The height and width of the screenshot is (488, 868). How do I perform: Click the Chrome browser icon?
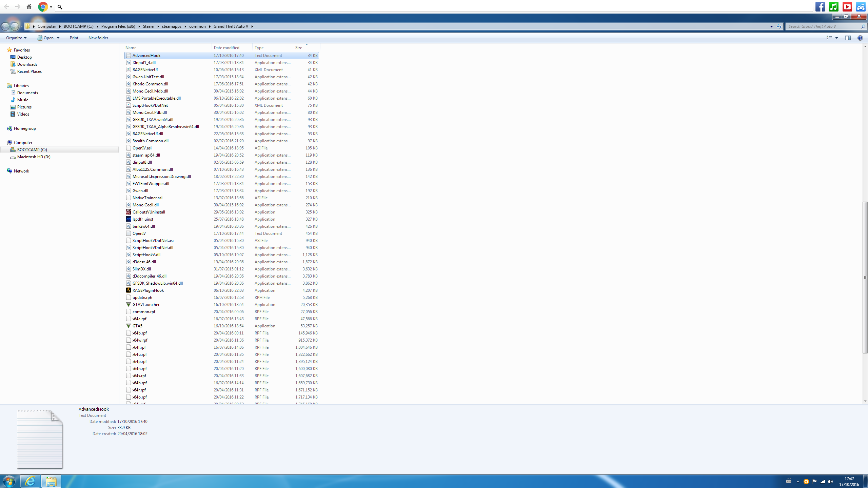(x=43, y=7)
